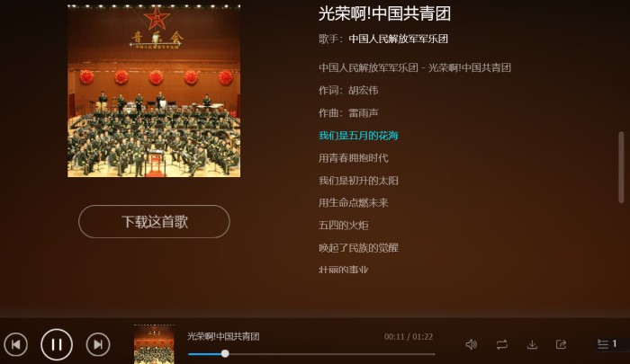The height and width of the screenshot is (364, 630).
Task: Select the lyric line 用青春拥抱时代
Action: [354, 158]
